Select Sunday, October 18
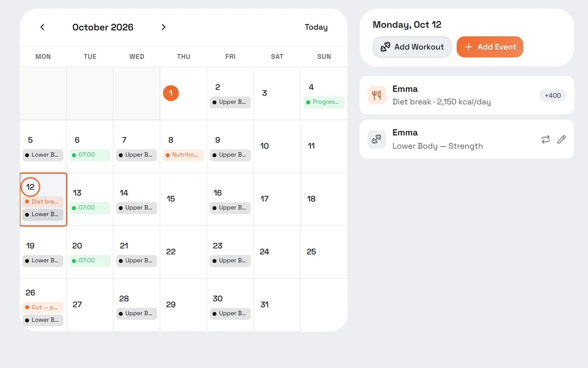This screenshot has width=588, height=368. tap(324, 199)
